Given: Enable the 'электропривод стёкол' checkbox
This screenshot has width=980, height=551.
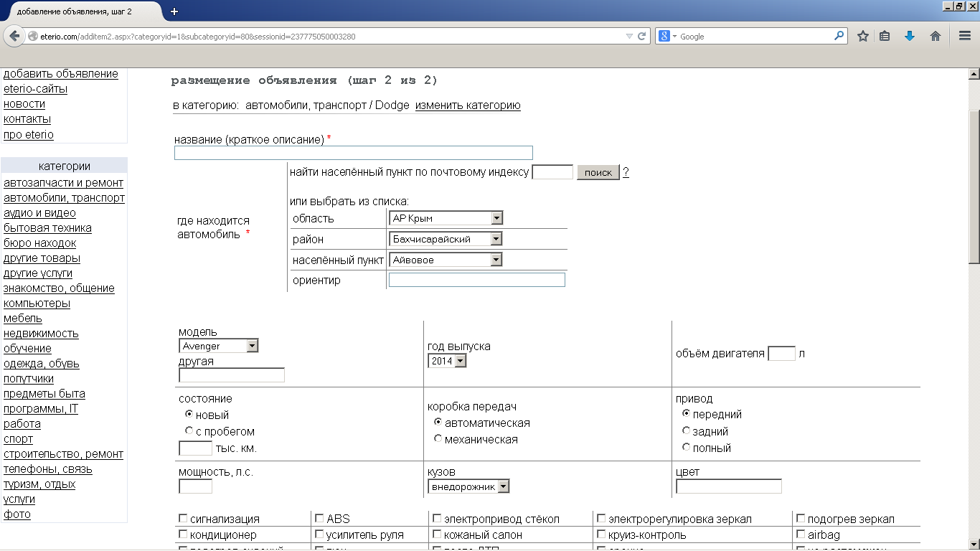Looking at the screenshot, I should (x=437, y=518).
